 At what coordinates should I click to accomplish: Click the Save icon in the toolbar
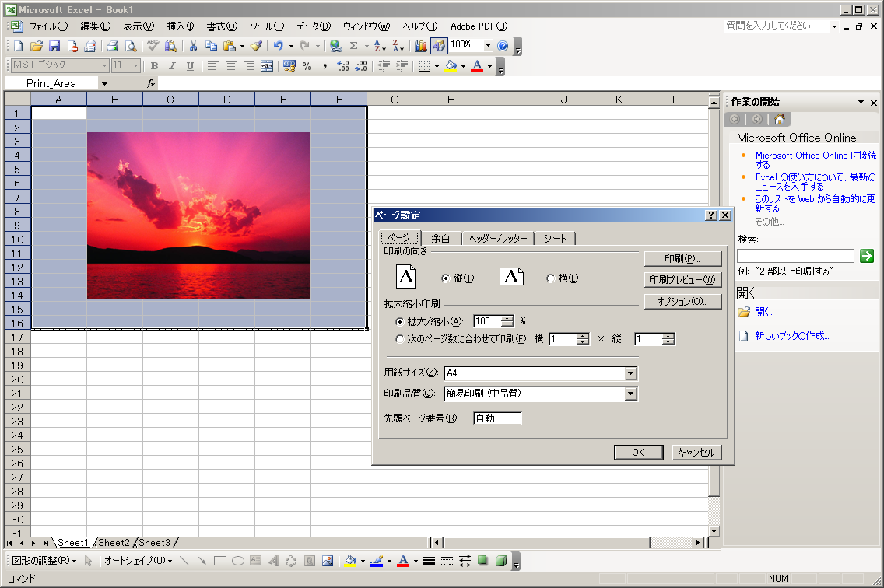click(54, 46)
